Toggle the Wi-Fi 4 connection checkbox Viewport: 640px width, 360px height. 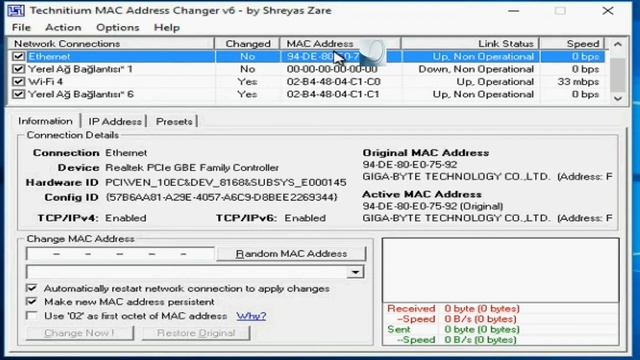[x=18, y=82]
